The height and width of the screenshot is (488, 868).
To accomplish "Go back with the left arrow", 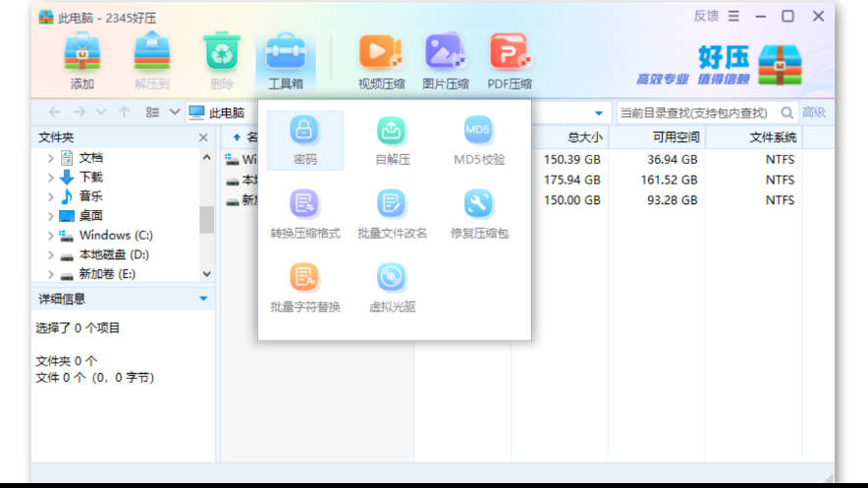I will [x=54, y=112].
